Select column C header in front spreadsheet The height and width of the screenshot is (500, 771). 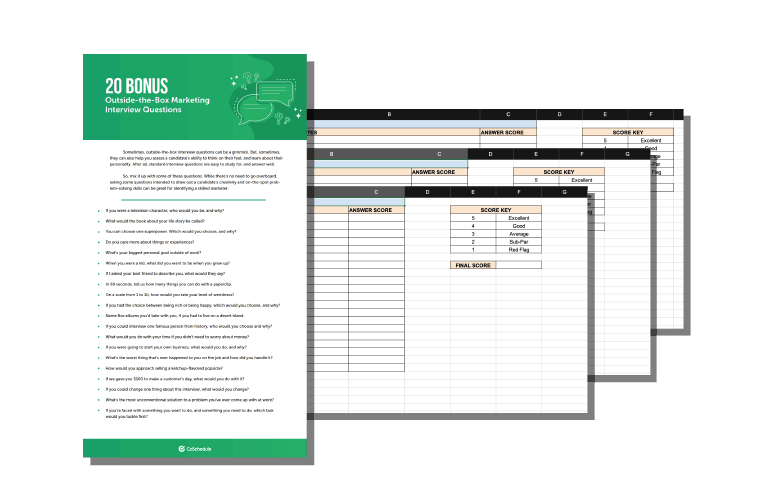[x=376, y=192]
